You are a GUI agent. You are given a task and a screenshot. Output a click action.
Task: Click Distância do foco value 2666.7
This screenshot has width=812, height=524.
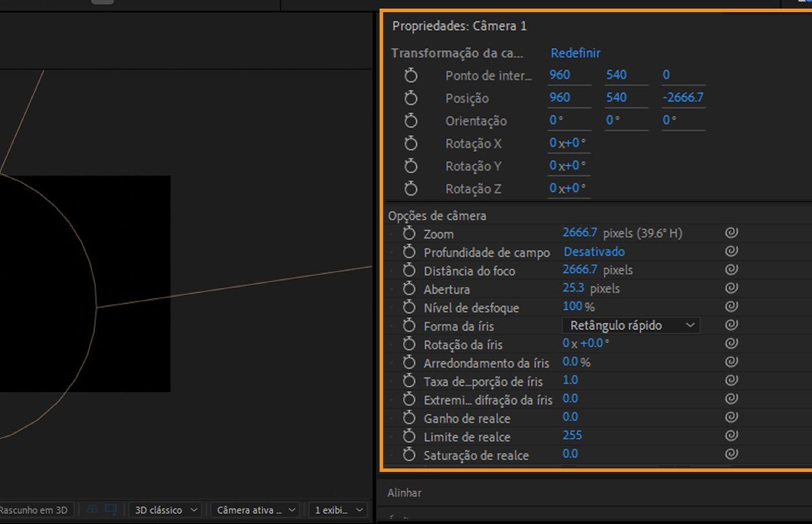[580, 270]
